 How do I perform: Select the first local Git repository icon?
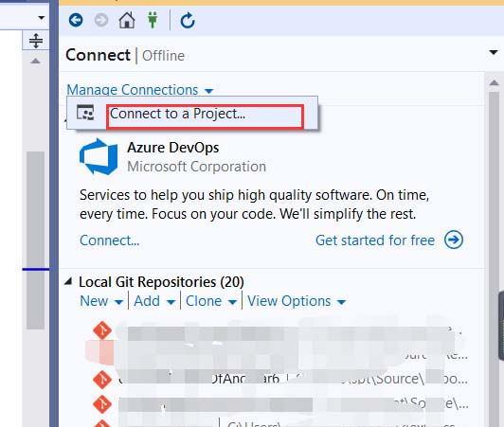tap(102, 330)
